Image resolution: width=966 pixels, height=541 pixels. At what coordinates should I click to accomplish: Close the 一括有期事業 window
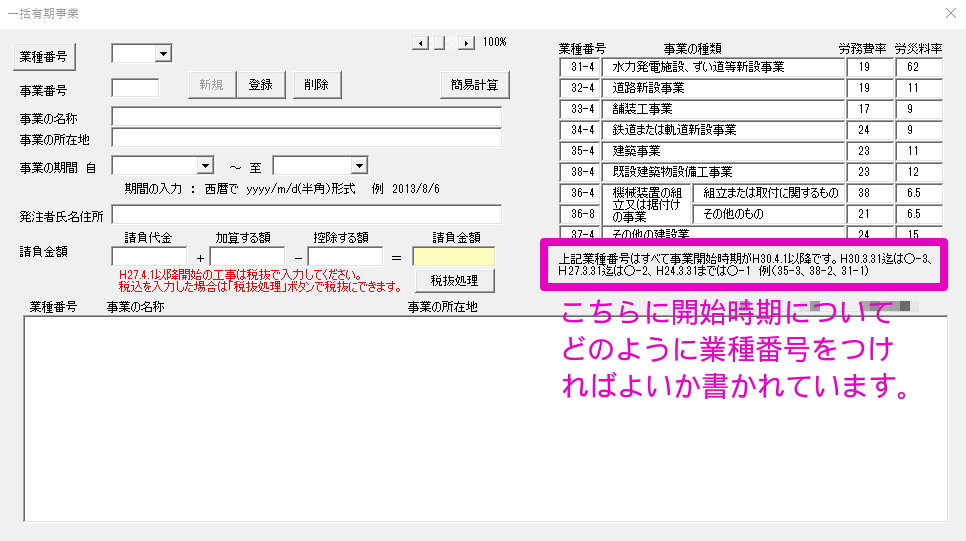tap(950, 13)
